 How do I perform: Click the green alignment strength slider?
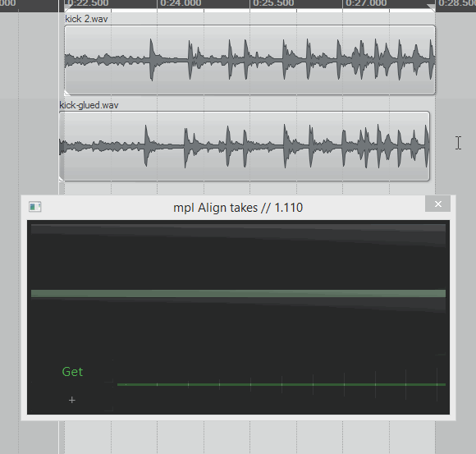pos(281,384)
